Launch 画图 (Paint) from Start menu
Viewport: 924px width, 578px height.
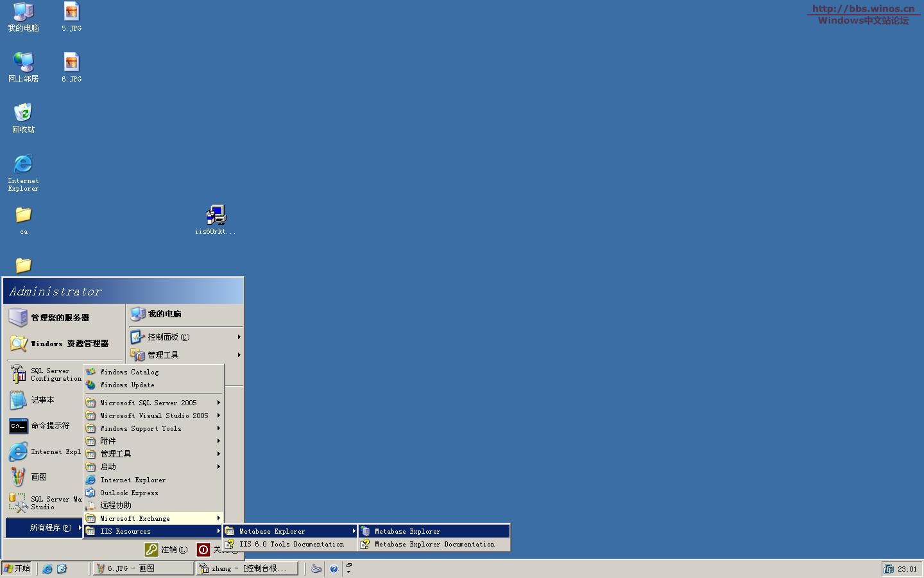tap(45, 477)
